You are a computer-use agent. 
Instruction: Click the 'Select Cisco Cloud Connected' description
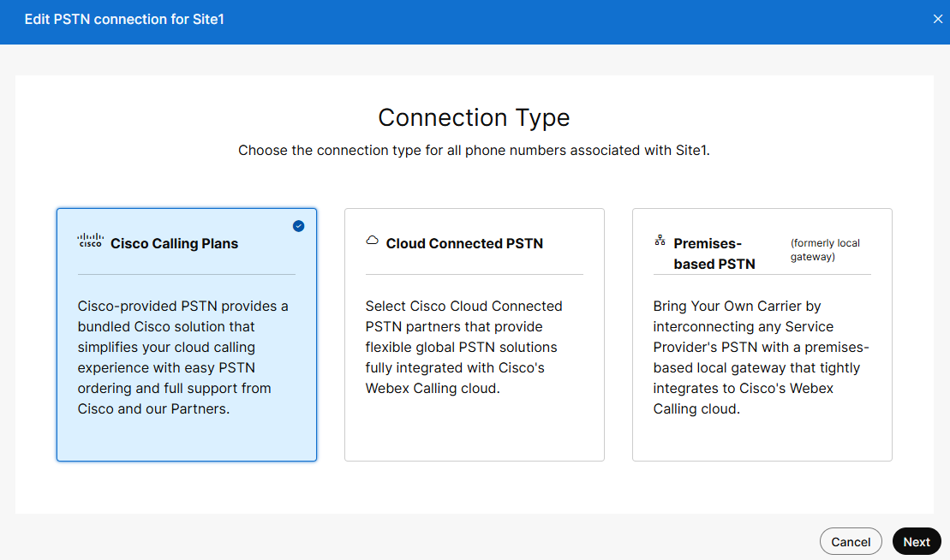(x=464, y=347)
